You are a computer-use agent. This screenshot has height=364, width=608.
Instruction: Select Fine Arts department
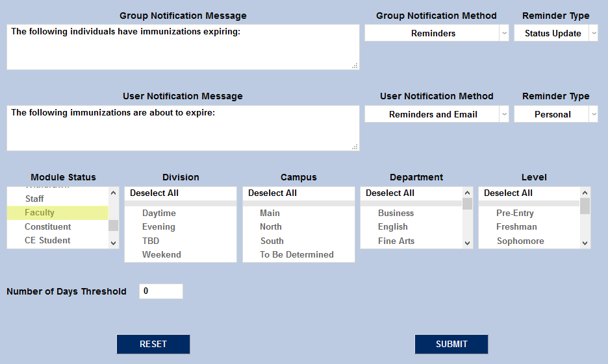(x=411, y=241)
